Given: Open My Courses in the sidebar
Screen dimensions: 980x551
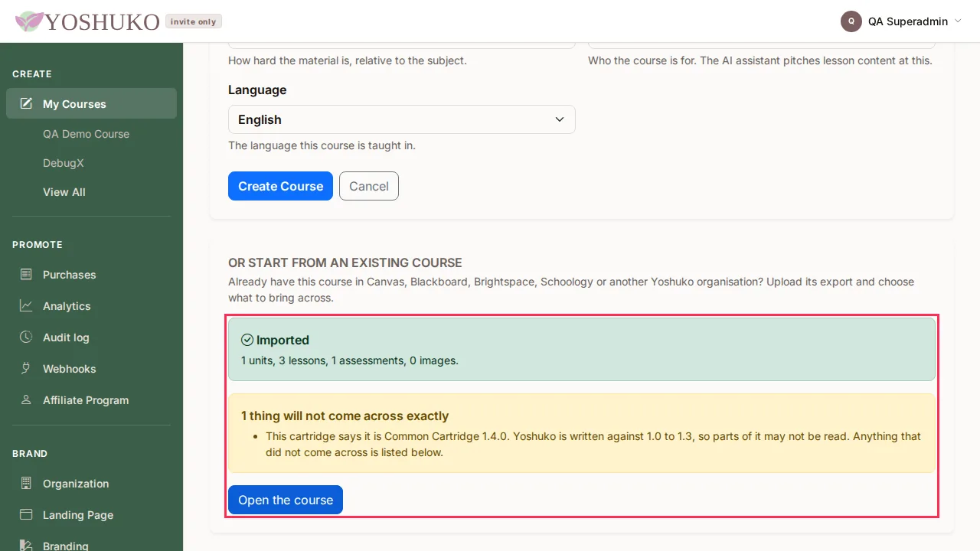Looking at the screenshot, I should (x=91, y=103).
